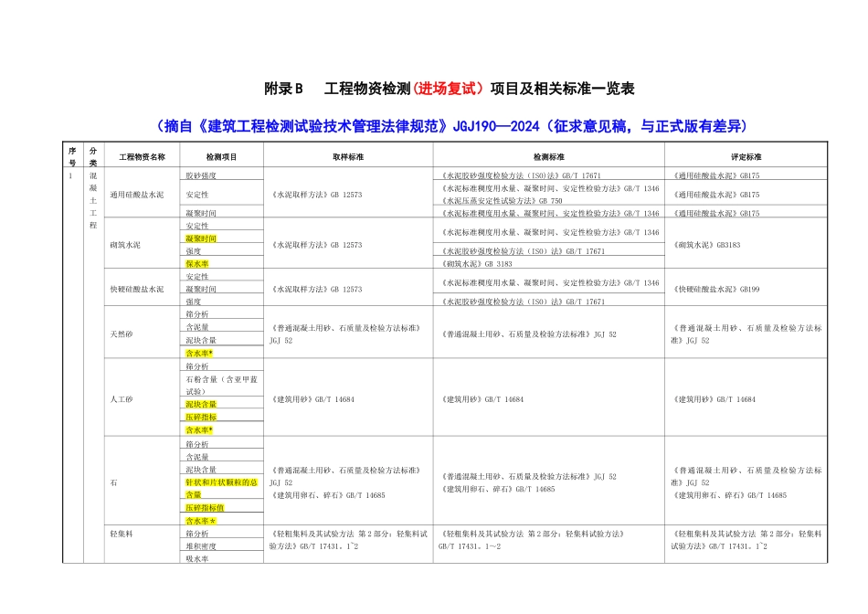Click the 序号 column header
868x614 pixels.
[72, 156]
